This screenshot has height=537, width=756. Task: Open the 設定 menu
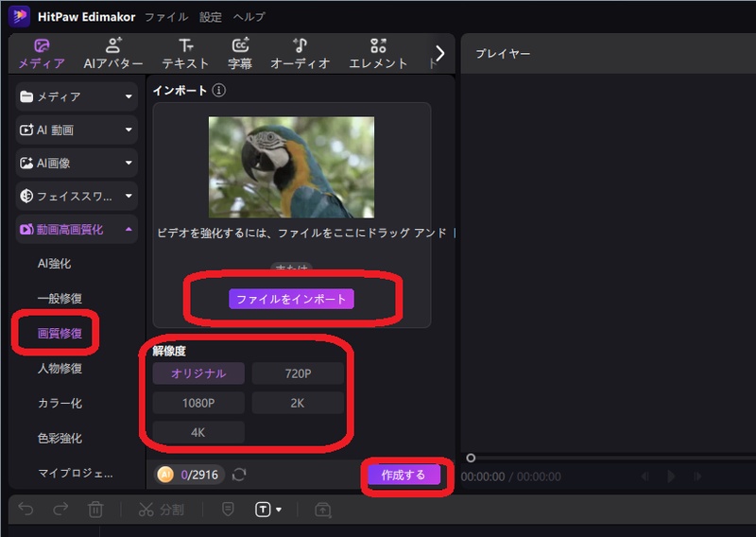coord(211,17)
